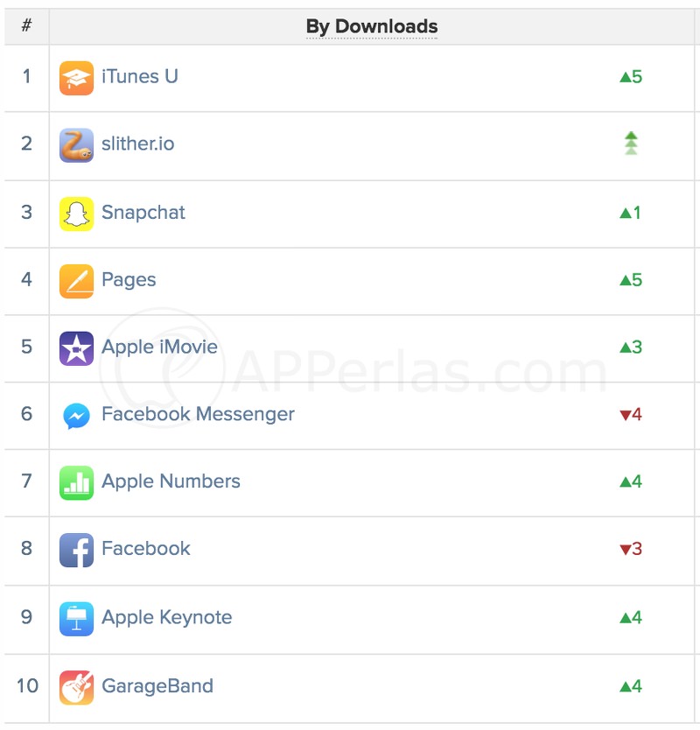Open the Apple Keynote link

pos(166,618)
